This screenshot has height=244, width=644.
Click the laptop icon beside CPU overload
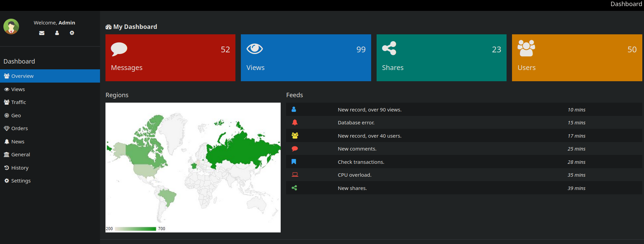(295, 175)
